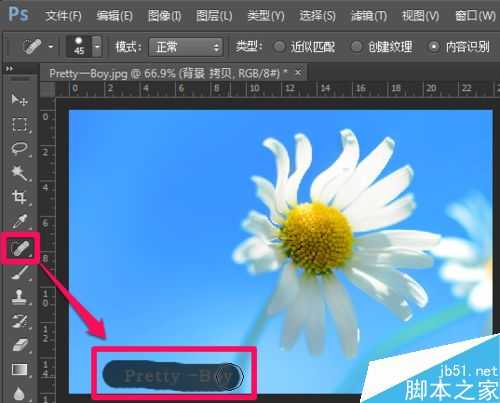Select the Rectangular Marquee tool

pyautogui.click(x=19, y=124)
